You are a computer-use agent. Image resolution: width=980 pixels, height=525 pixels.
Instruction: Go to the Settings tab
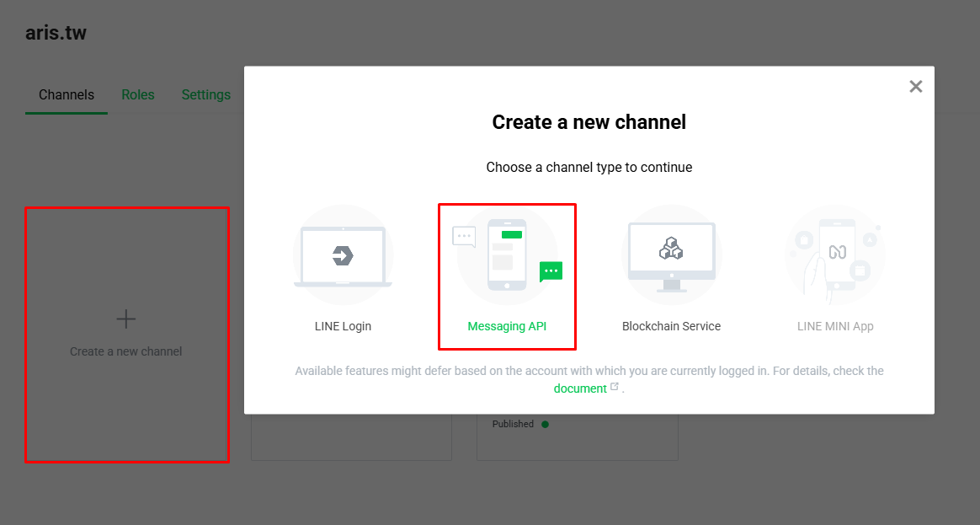pos(206,95)
